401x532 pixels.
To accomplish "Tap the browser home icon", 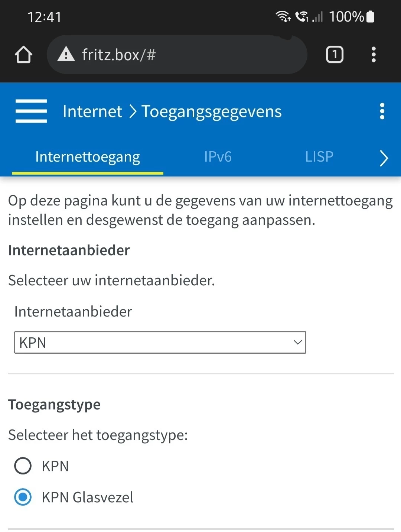I will coord(23,55).
